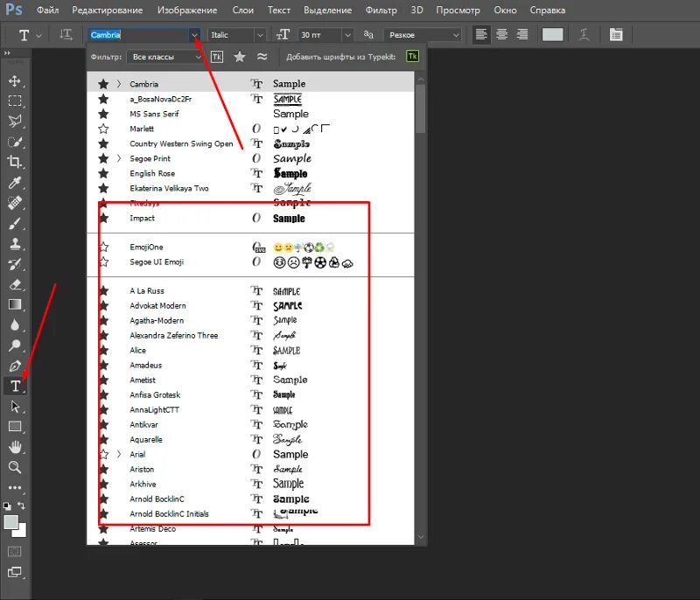
Task: Select the Hand tool
Action: pos(15,447)
